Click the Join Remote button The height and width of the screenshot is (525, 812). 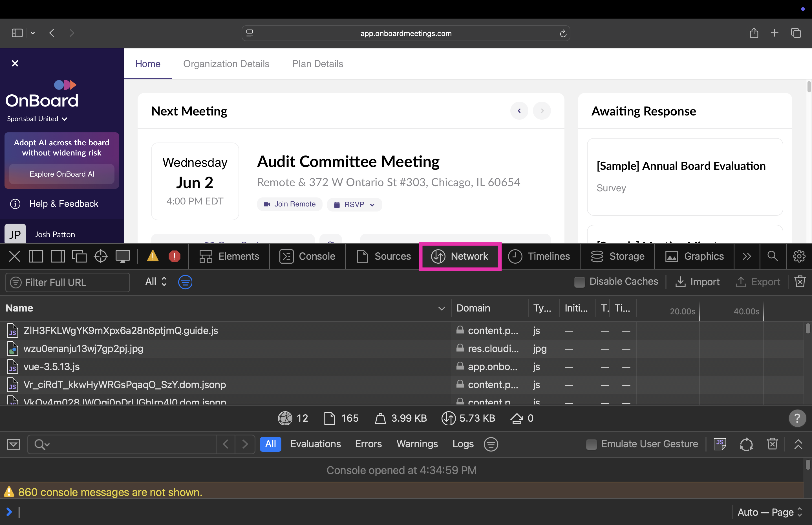(x=290, y=204)
